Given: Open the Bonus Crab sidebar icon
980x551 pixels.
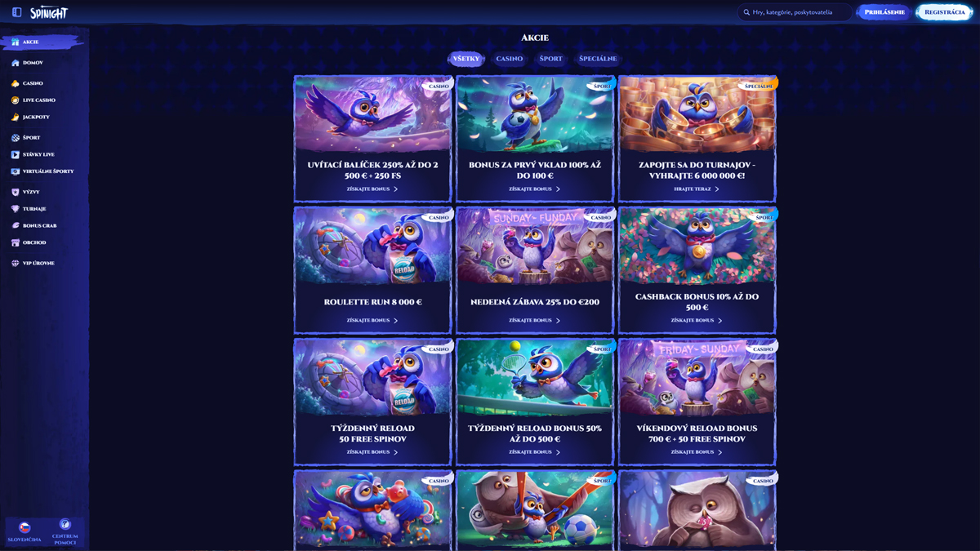Looking at the screenshot, I should coord(15,226).
